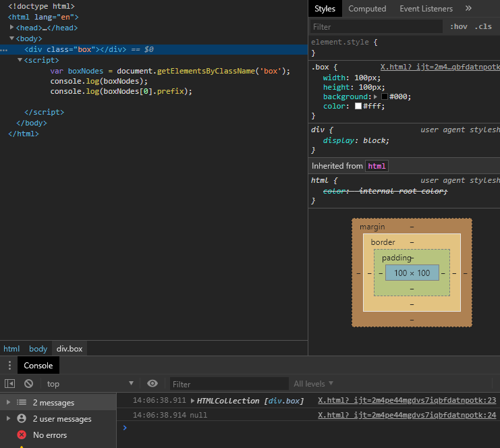
Task: Click the No errors sidebar row
Action: (58, 435)
